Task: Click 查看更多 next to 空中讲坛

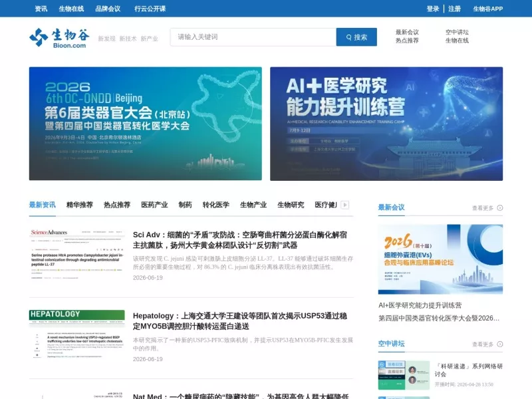Action: click(483, 344)
